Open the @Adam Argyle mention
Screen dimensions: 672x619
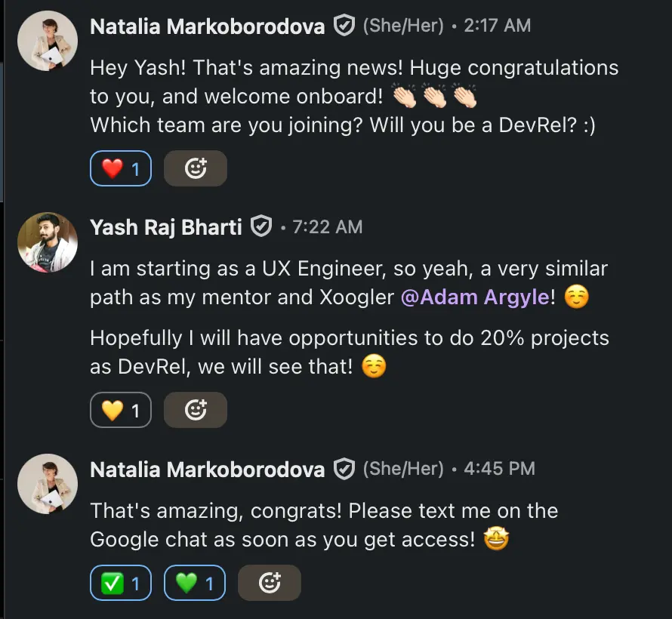475,297
